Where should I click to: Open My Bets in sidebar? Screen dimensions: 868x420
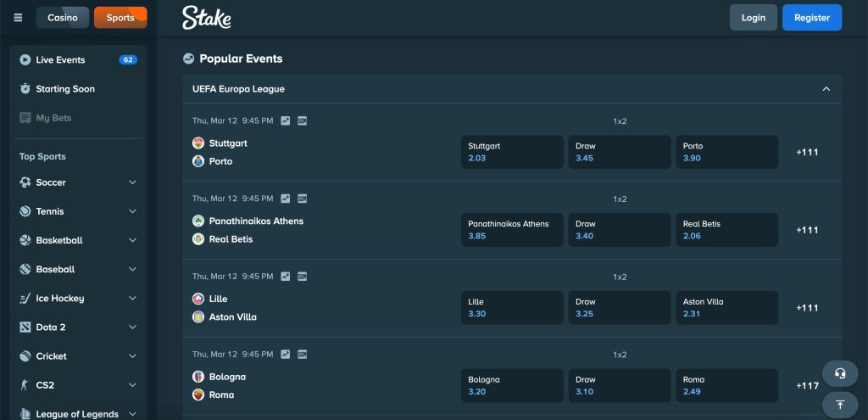(x=78, y=117)
